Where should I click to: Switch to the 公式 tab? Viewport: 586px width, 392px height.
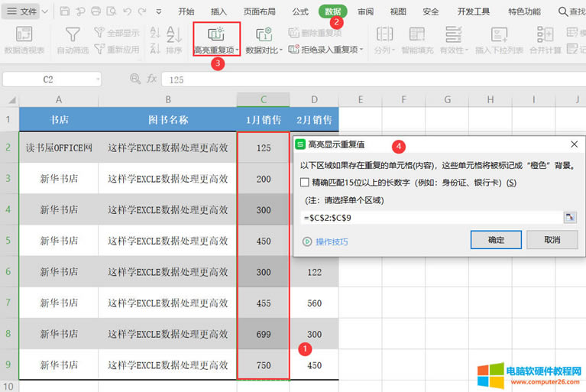tap(300, 11)
